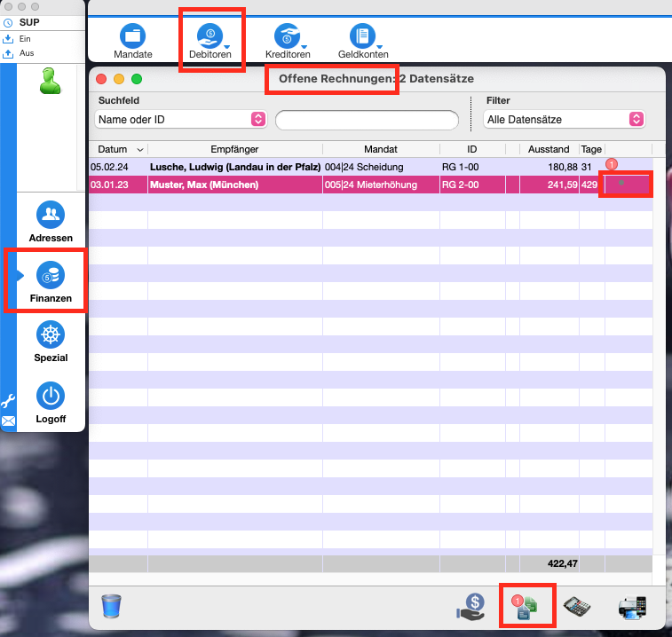The image size is (672, 637).
Task: Open the Spezial sidebar section
Action: [51, 342]
